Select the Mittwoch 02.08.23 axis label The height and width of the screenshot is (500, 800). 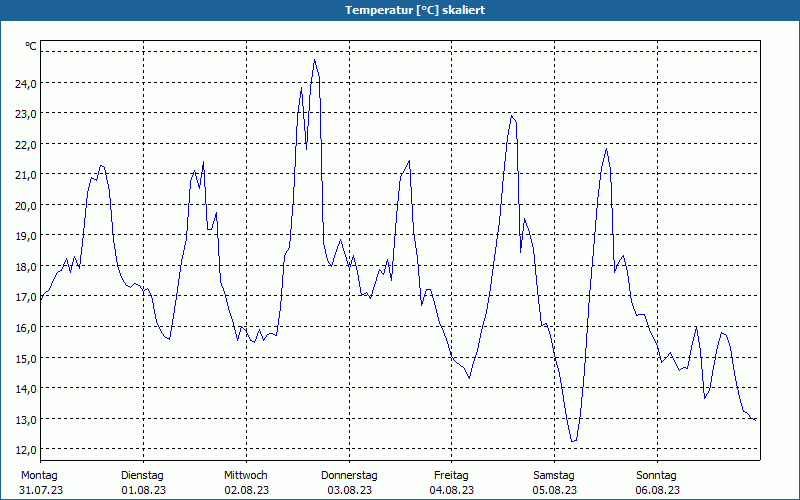click(246, 483)
